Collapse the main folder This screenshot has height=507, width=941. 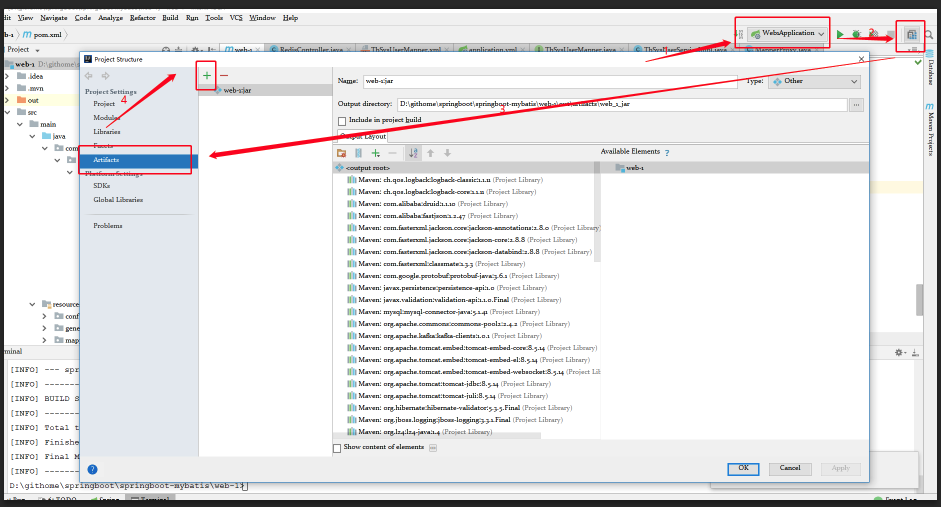(x=20, y=124)
